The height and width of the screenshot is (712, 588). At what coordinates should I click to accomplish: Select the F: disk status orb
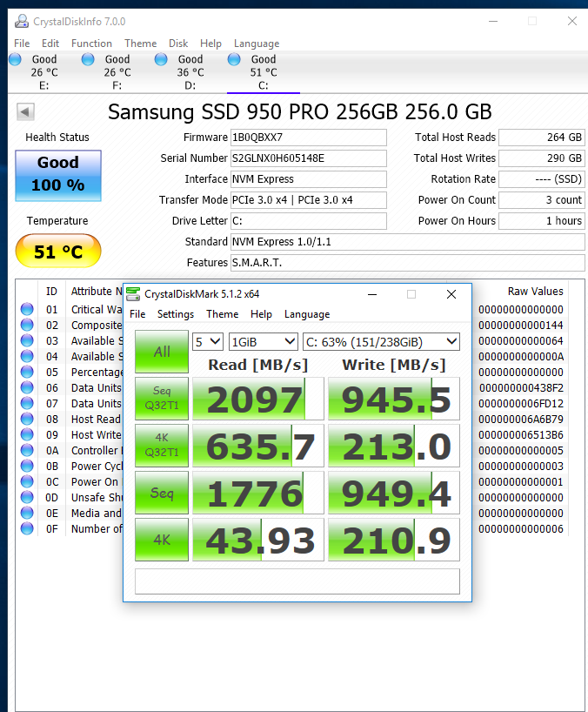click(88, 59)
